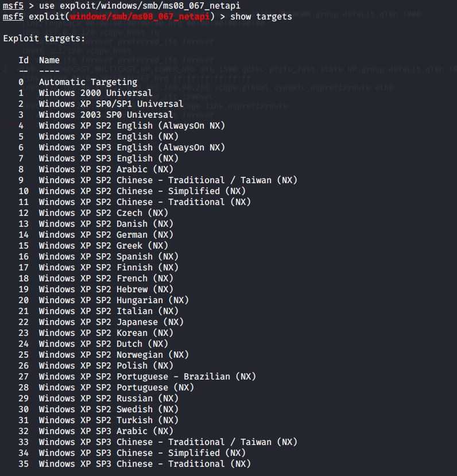Select 'Windows XP SP3 English (AlwaysOn NX)' line
Screen dimensions: 457x476
pyautogui.click(x=122, y=148)
